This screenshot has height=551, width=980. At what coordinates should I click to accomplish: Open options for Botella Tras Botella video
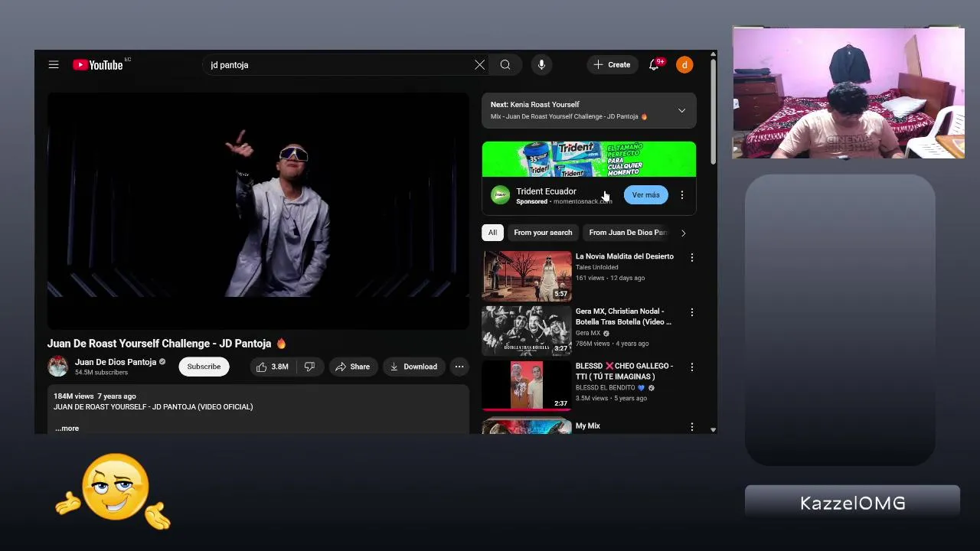[692, 312]
